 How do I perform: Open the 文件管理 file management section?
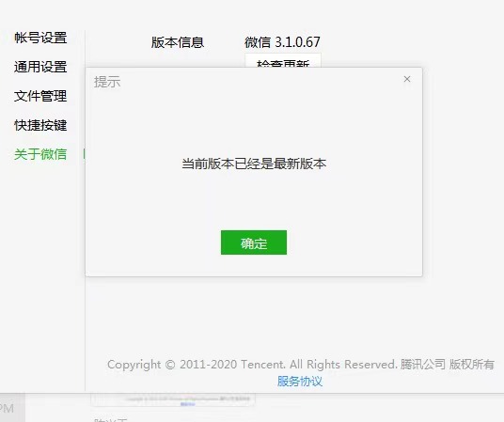click(x=40, y=96)
